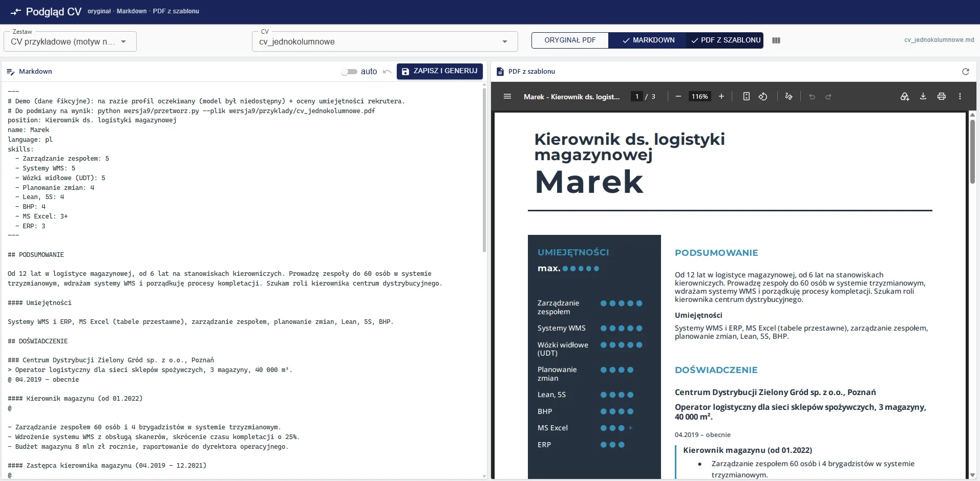Click the '## PODSUMOWANIE' markdown heading
The width and height of the screenshot is (980, 481).
click(x=36, y=255)
